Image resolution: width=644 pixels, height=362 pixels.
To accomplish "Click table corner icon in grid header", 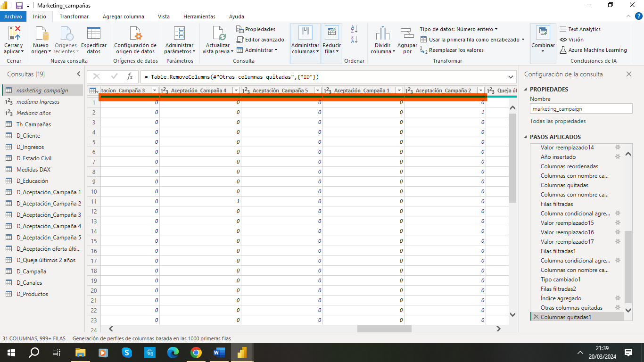I will tap(93, 90).
